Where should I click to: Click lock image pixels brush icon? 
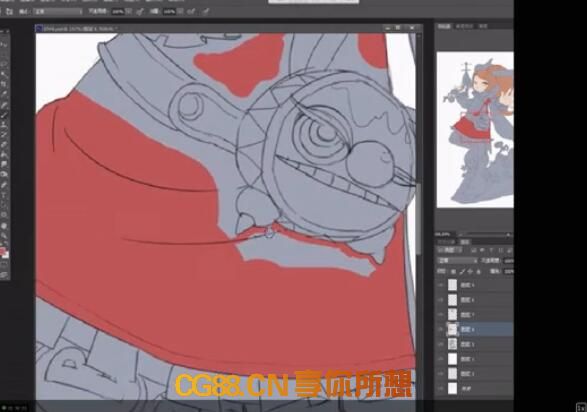[462, 271]
